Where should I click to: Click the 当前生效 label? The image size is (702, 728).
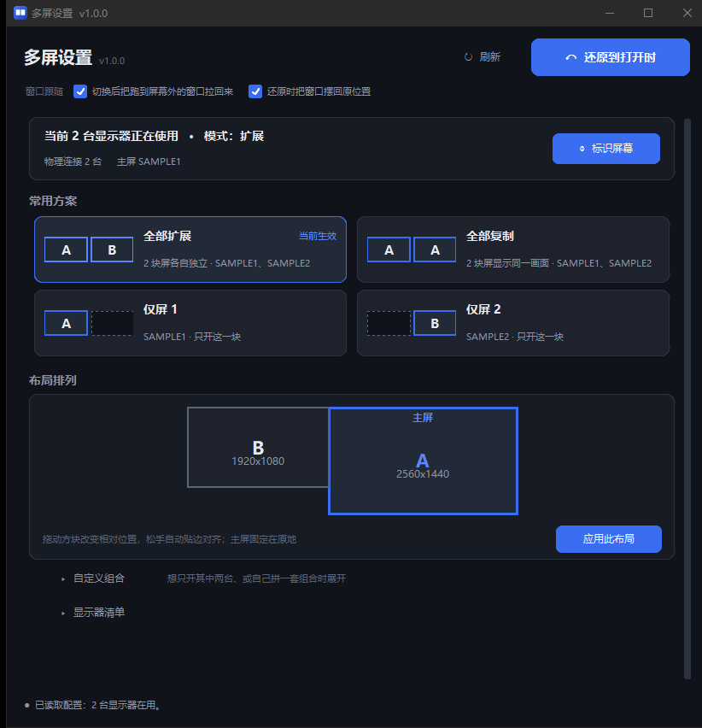pyautogui.click(x=318, y=236)
